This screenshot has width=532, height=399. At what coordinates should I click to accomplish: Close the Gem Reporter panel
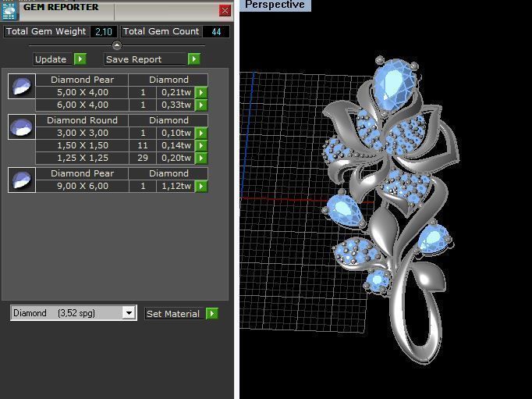[x=225, y=11]
